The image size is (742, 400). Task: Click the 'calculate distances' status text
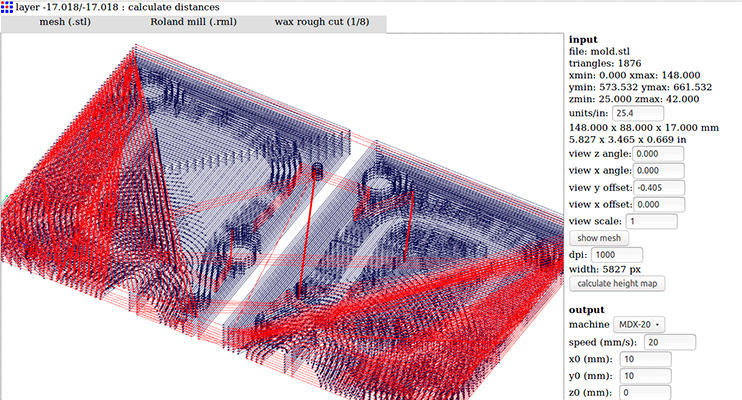click(174, 7)
